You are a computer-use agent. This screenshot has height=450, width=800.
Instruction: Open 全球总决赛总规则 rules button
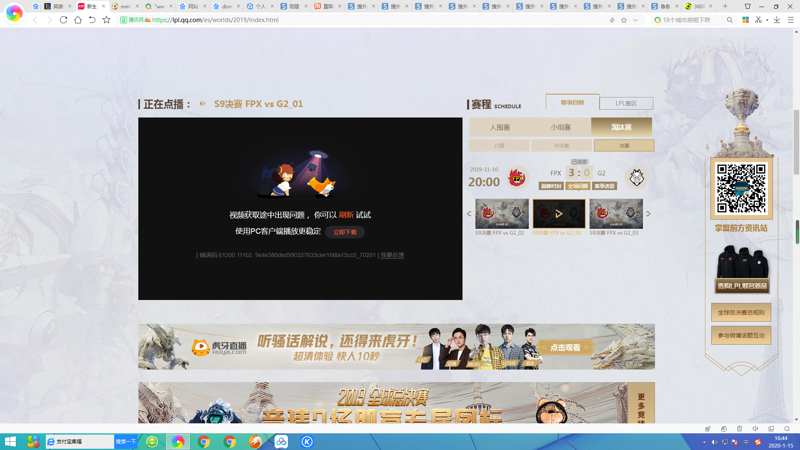click(x=741, y=312)
